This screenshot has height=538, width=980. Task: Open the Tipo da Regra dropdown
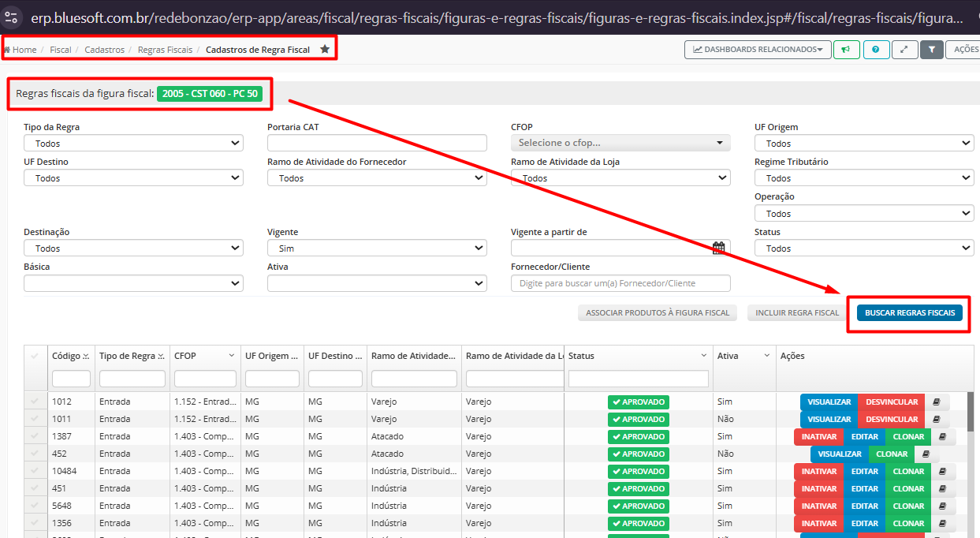coord(133,144)
